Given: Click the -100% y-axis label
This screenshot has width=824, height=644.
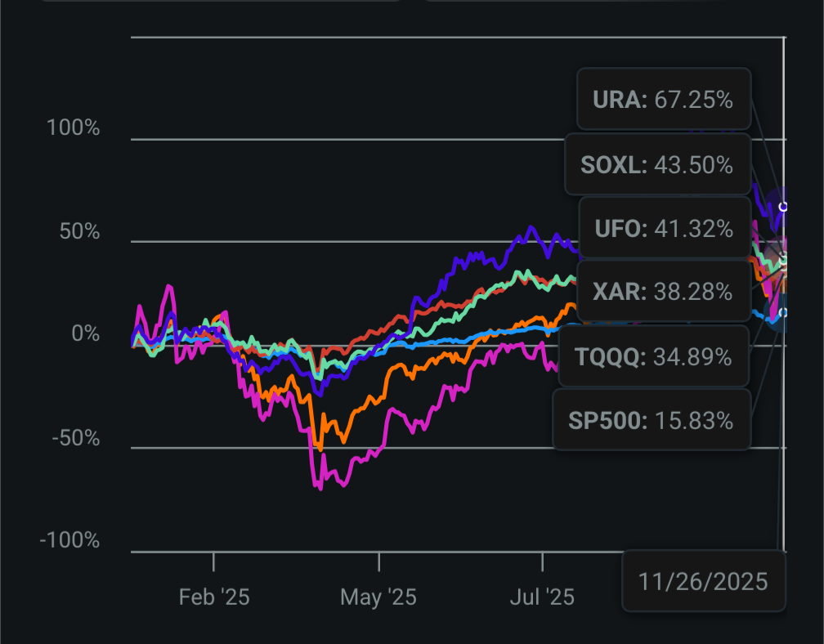Looking at the screenshot, I should pos(70,541).
